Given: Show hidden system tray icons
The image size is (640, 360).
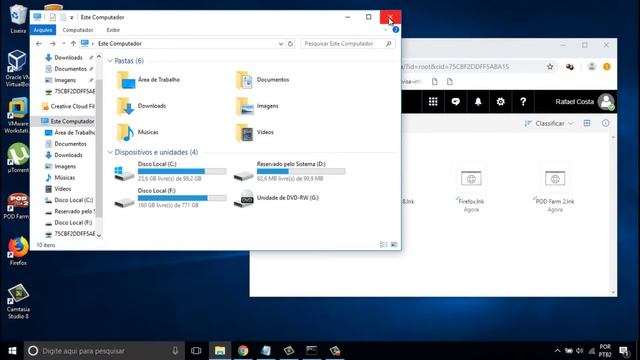Looking at the screenshot, I should (x=557, y=351).
